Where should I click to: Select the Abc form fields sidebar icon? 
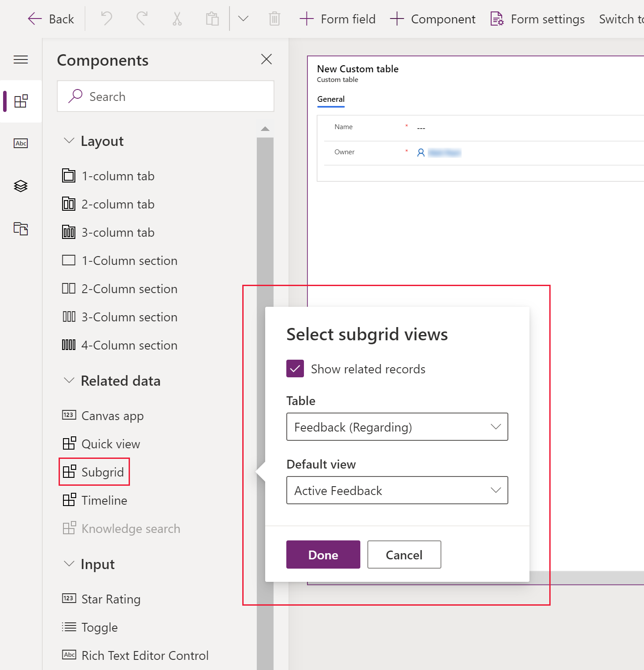pyautogui.click(x=21, y=143)
